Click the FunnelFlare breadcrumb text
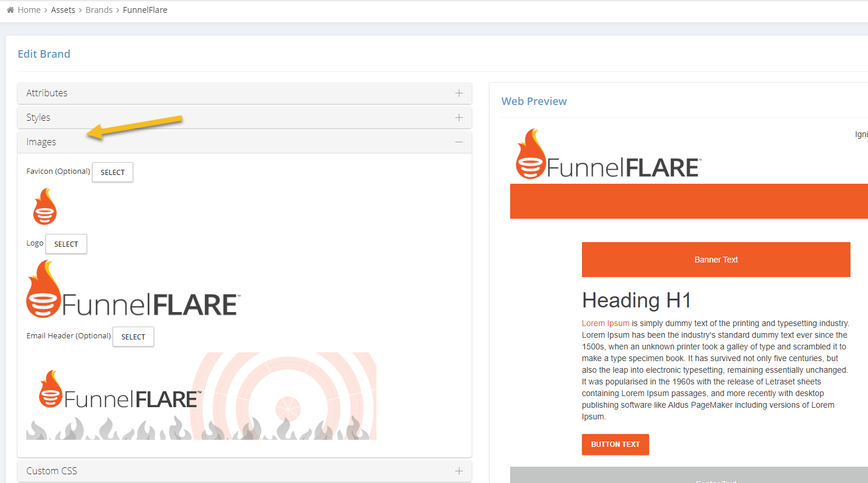This screenshot has height=483, width=868. point(145,10)
